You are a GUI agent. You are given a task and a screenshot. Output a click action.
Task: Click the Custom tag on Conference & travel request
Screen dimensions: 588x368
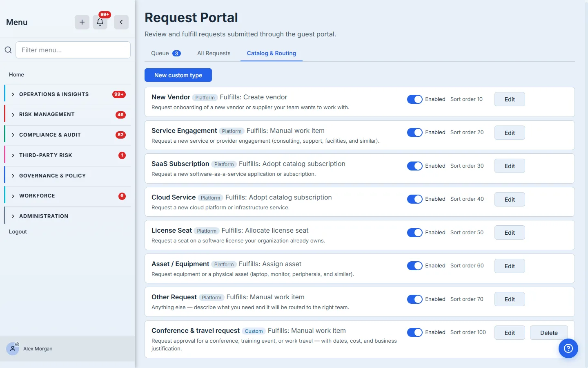[x=254, y=331]
